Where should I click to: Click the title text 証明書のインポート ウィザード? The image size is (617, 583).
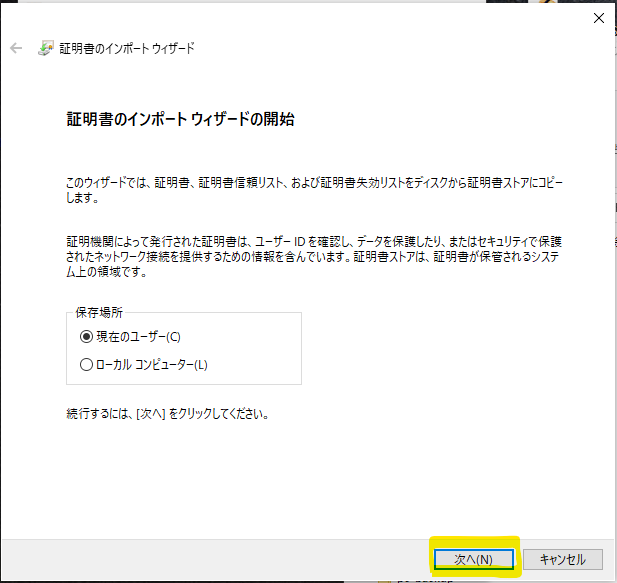(127, 48)
